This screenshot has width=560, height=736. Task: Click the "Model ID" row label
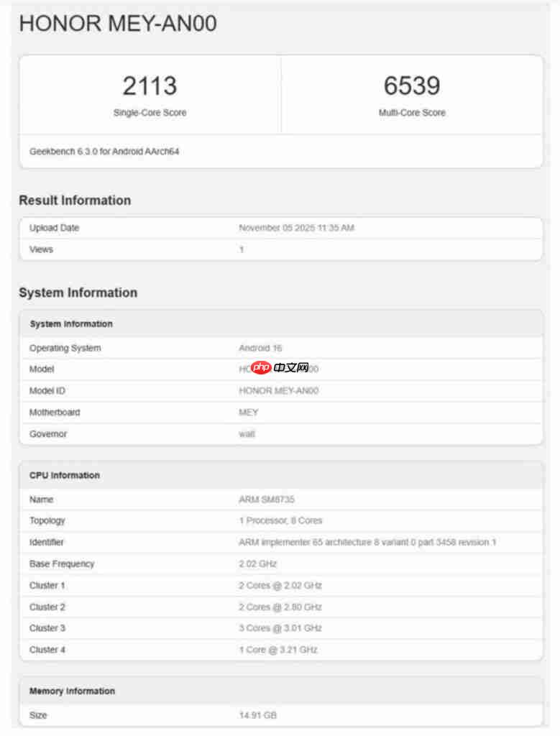47,391
